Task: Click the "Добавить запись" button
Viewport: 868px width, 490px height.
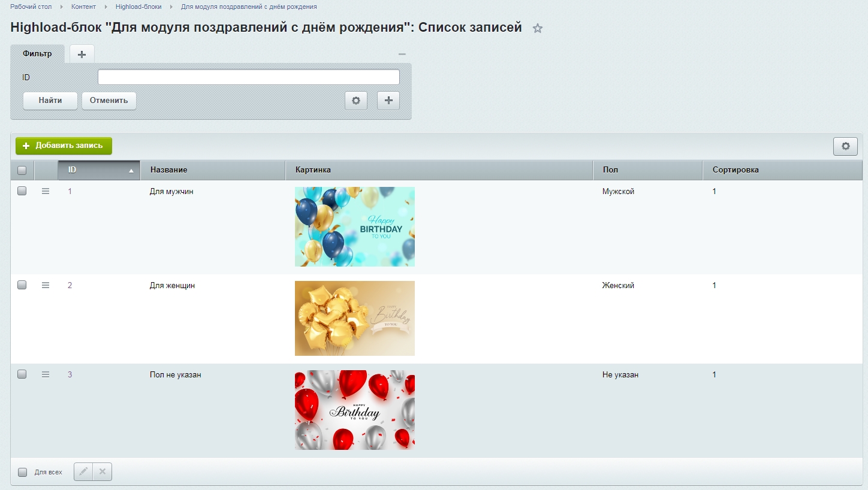Action: (64, 146)
